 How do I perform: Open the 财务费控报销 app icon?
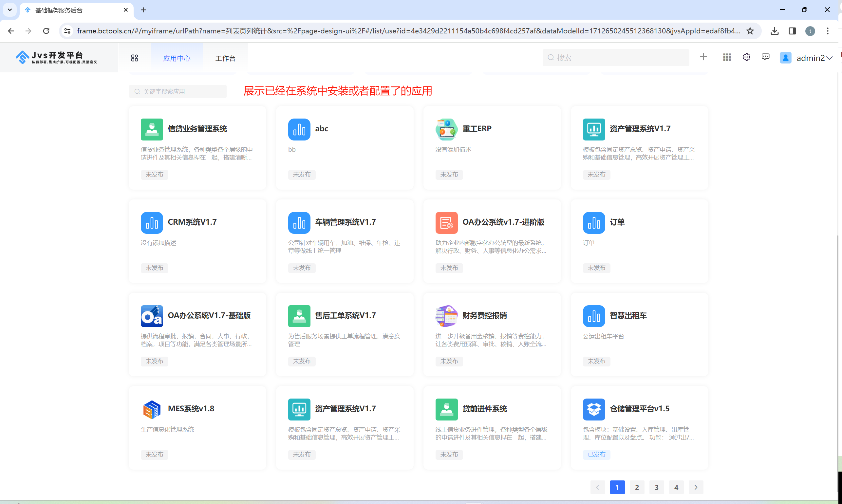(x=447, y=316)
